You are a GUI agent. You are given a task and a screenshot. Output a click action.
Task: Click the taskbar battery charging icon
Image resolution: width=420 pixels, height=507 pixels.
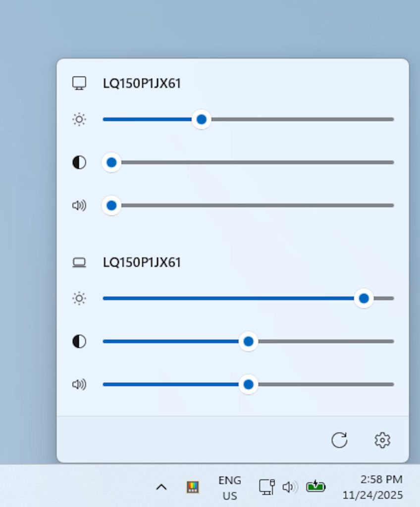pos(315,487)
